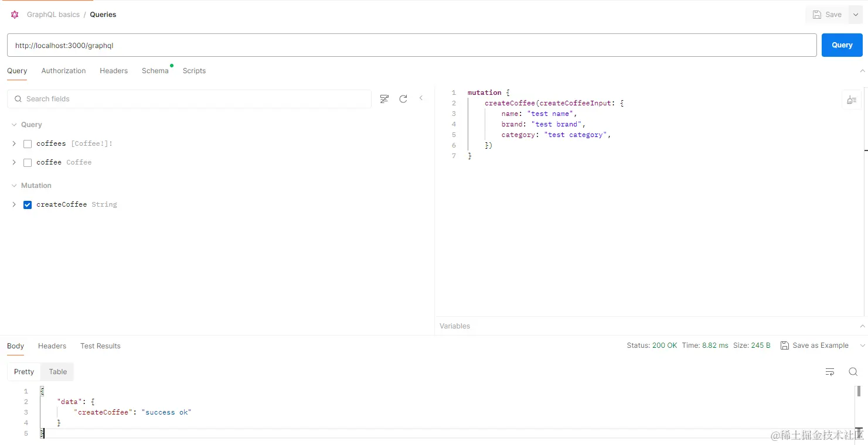Collapse the Query section

point(14,125)
